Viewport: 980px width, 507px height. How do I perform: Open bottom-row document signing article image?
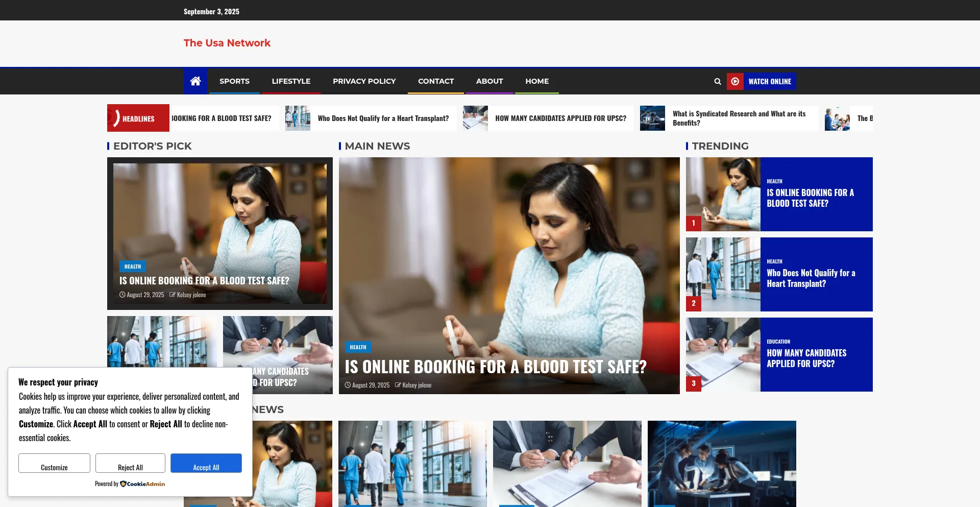coord(567,464)
